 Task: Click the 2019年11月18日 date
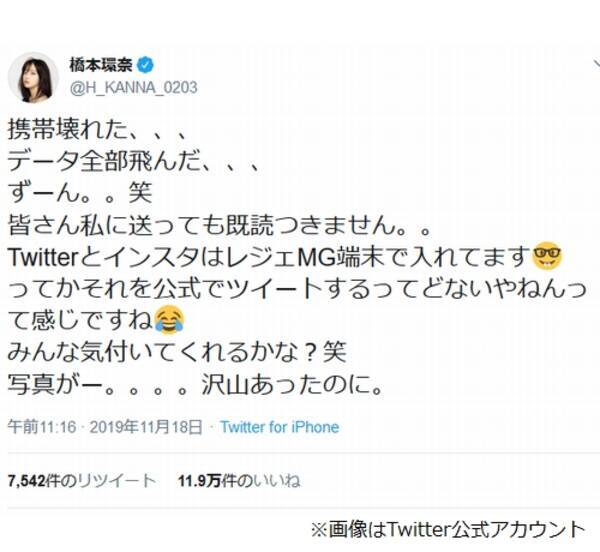(x=146, y=427)
